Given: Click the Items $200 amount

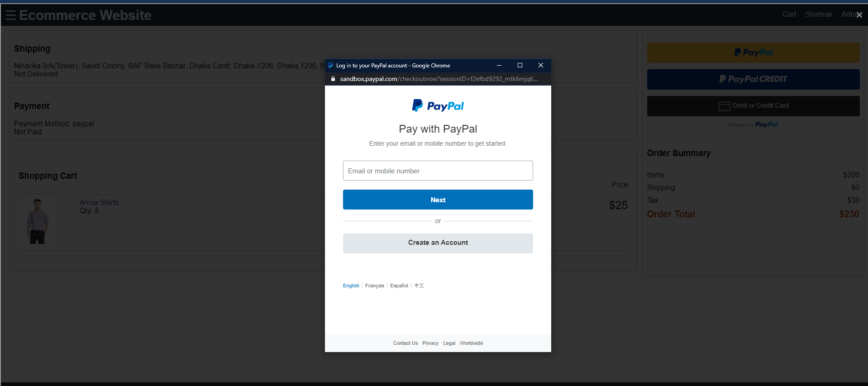Looking at the screenshot, I should tap(851, 175).
